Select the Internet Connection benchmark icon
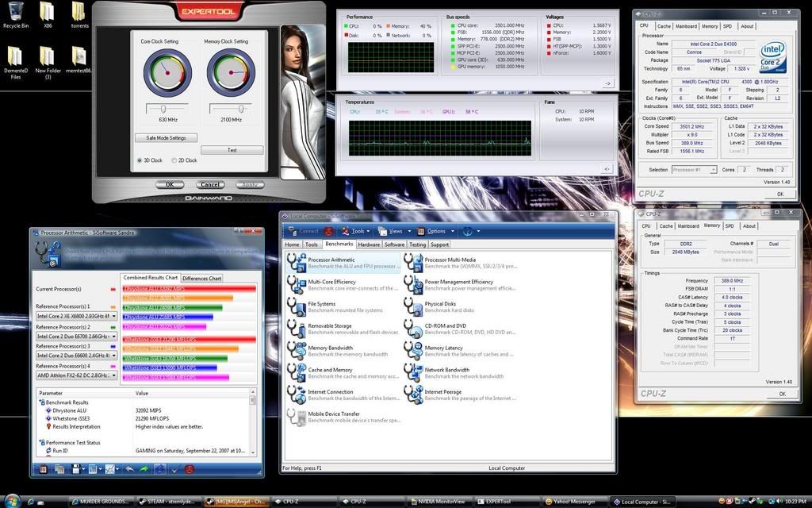This screenshot has height=508, width=812. [x=297, y=395]
